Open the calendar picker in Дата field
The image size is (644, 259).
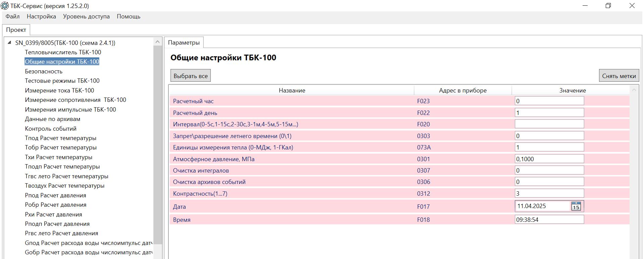pyautogui.click(x=576, y=206)
